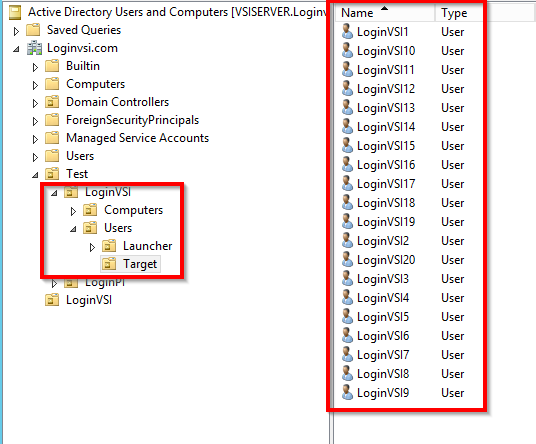Click the Target OU folder icon
This screenshot has height=444, width=536.
pos(109,264)
